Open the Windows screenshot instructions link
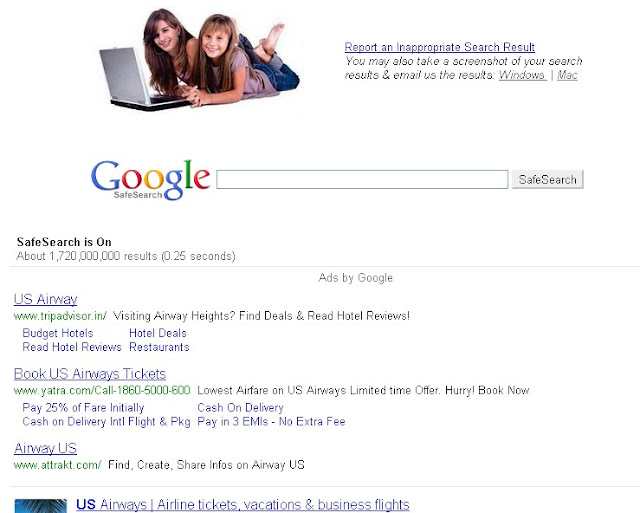 (522, 75)
